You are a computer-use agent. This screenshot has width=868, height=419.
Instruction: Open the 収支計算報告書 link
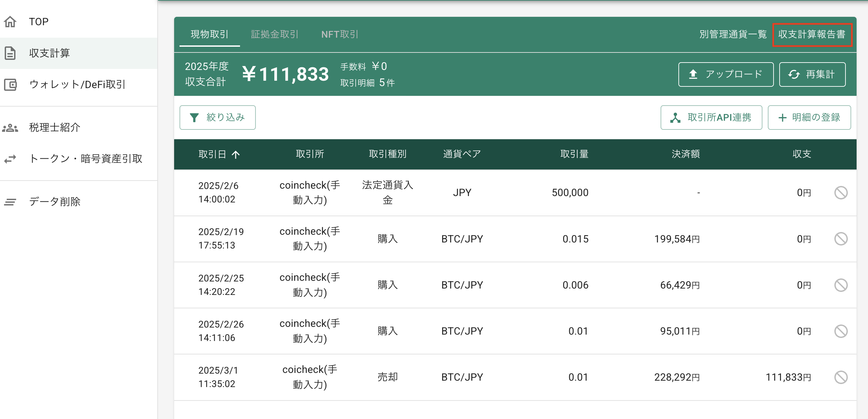[812, 34]
